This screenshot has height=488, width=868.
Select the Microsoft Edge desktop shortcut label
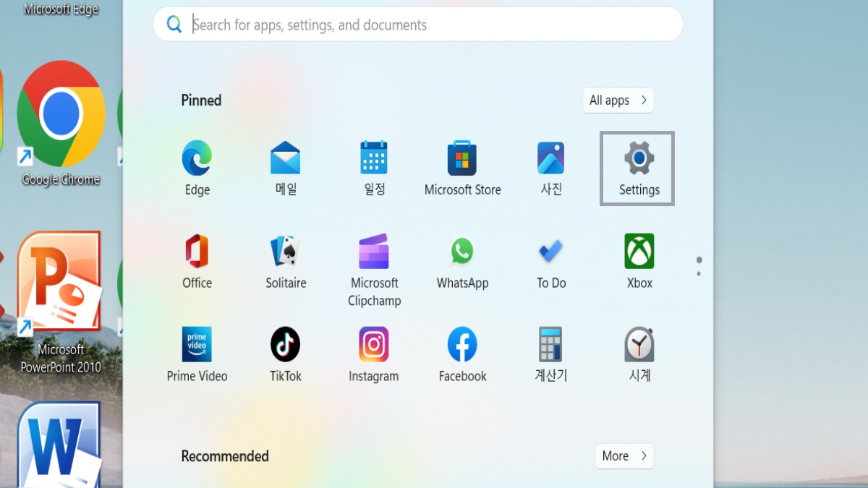coord(61,9)
